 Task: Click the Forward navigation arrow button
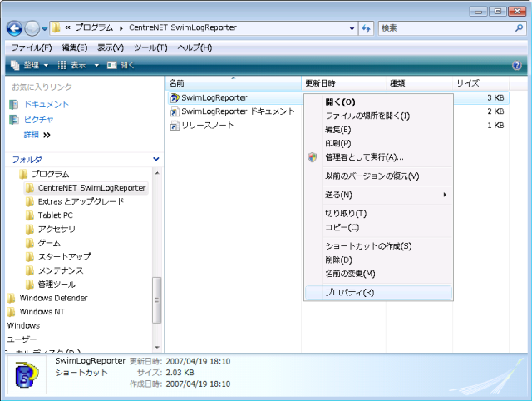click(x=32, y=28)
